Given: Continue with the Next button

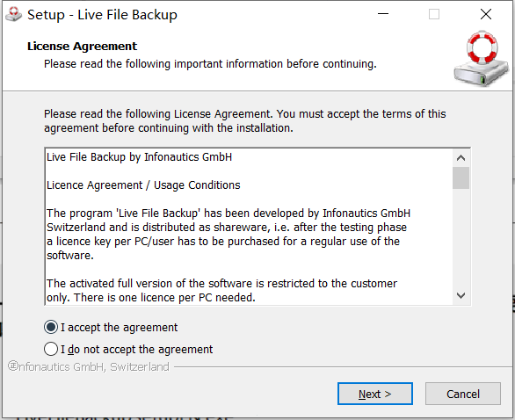Looking at the screenshot, I should click(x=375, y=394).
